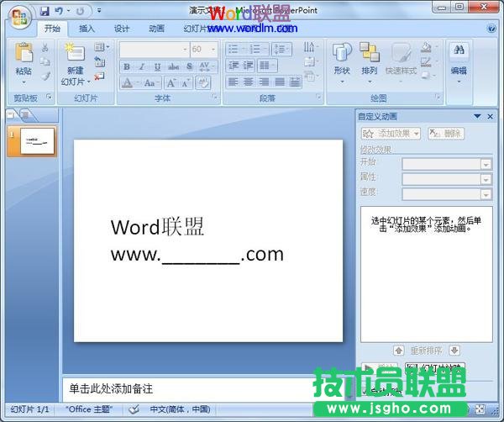Open Quick Styles gallery
The width and height of the screenshot is (504, 422).
click(401, 62)
